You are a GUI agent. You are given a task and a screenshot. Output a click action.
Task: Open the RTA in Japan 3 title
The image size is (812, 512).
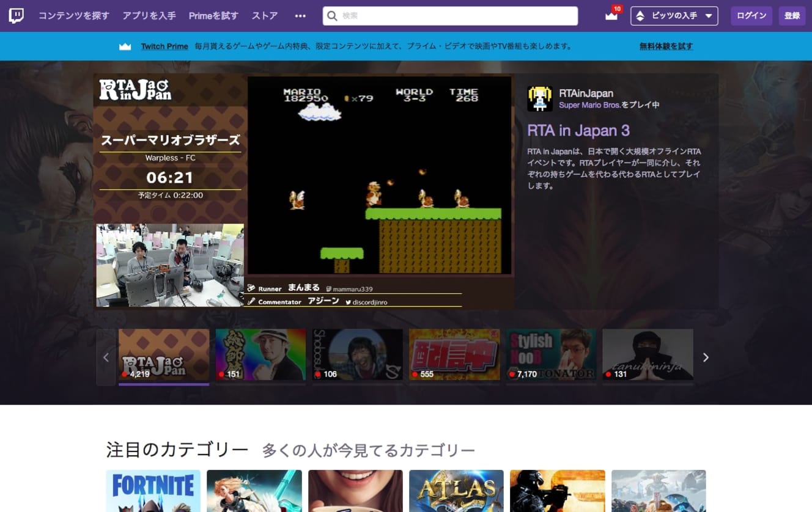[x=578, y=131]
